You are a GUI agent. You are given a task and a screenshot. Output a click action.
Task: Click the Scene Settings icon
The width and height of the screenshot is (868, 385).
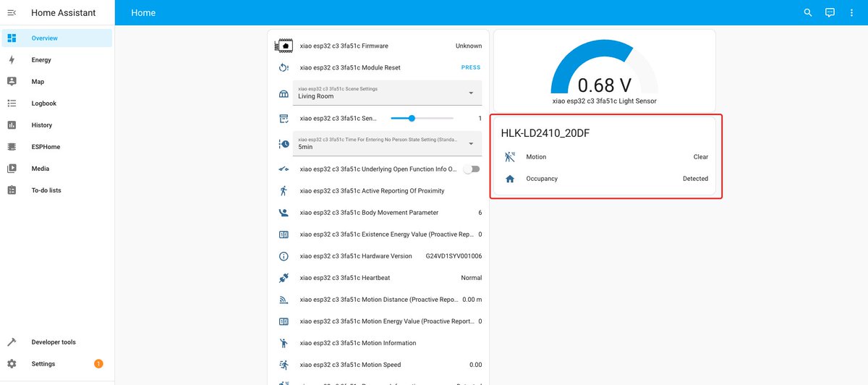284,94
